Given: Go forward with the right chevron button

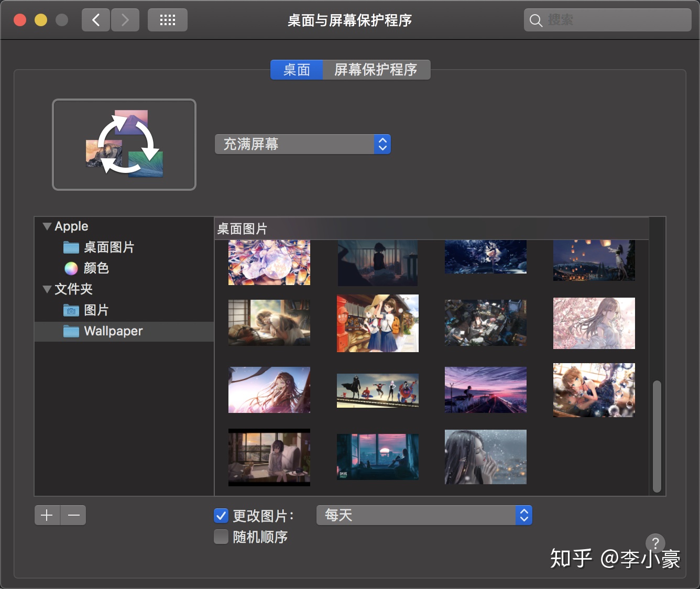Looking at the screenshot, I should [125, 20].
